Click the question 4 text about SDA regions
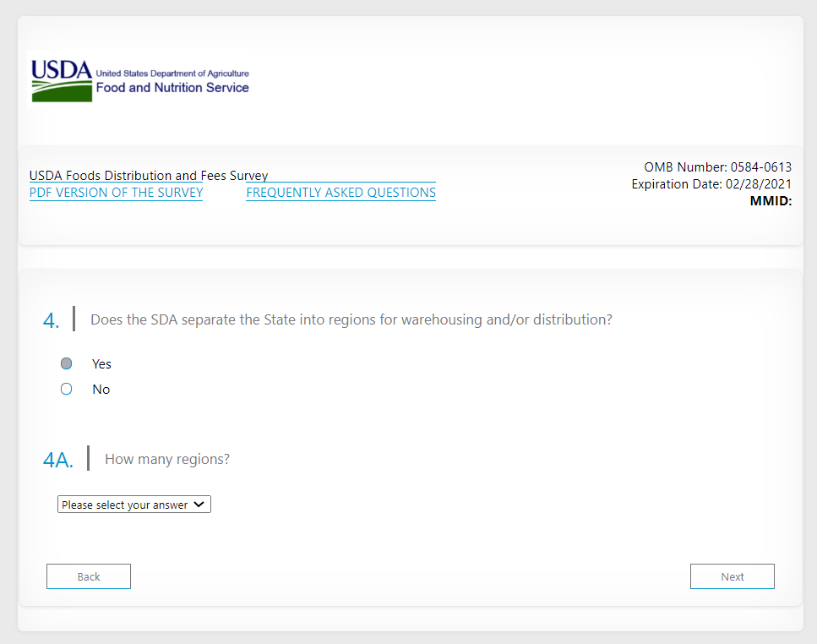 tap(351, 319)
